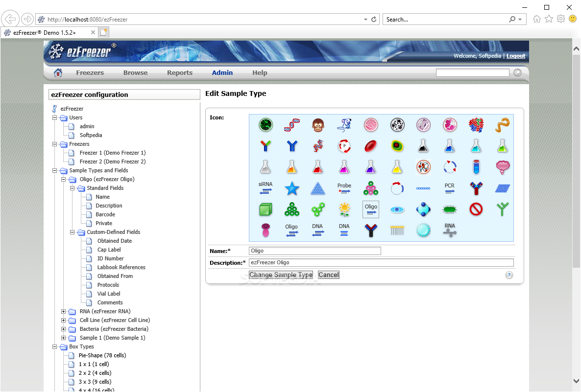The image size is (581, 392).
Task: Collapse the Freezers tree node
Action: pyautogui.click(x=54, y=144)
